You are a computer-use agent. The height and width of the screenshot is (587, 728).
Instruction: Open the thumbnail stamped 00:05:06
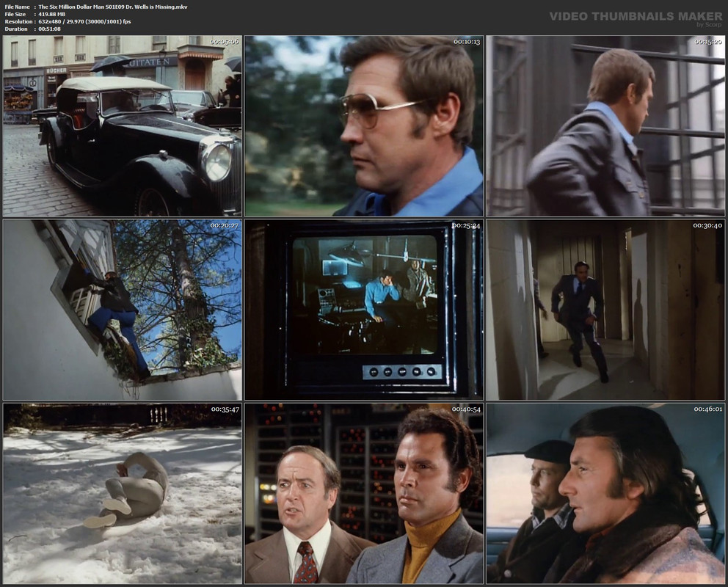122,126
